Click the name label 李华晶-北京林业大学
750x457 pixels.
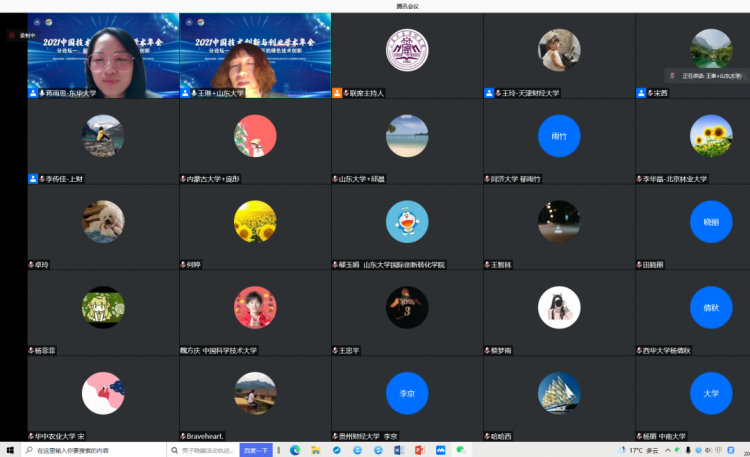click(x=675, y=179)
